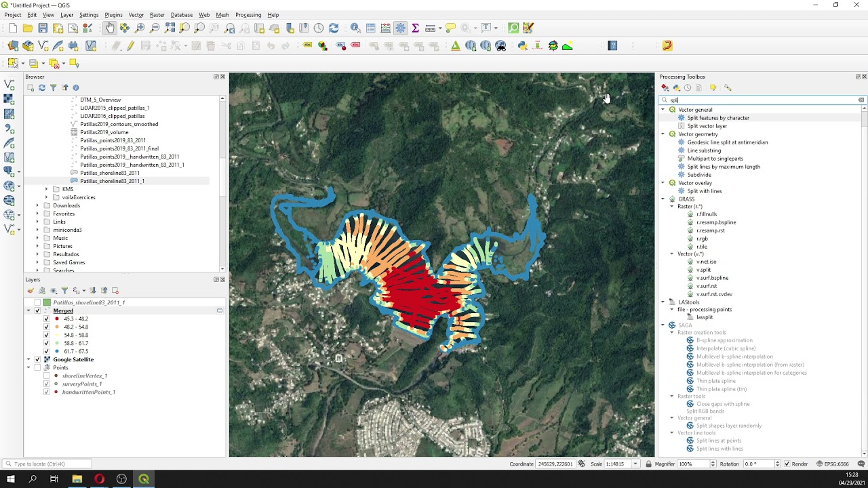
Task: Uncheck the 58.8 - 61.7 class
Action: tap(46, 343)
